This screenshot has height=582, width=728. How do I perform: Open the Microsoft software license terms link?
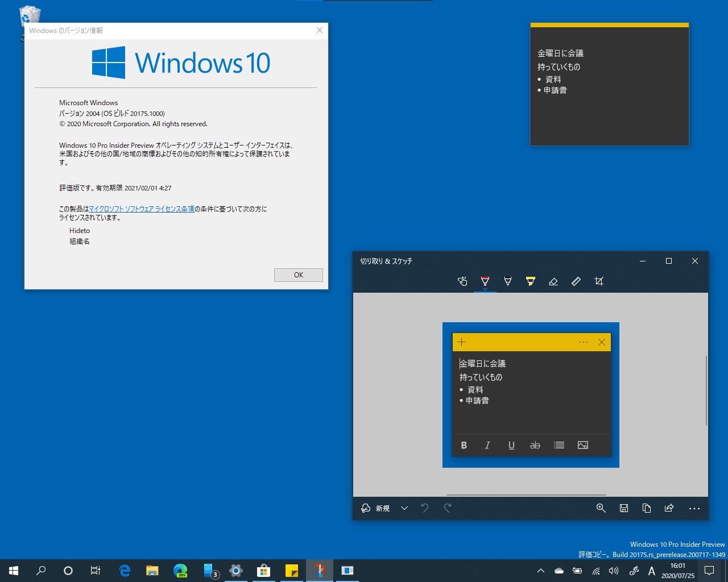tap(141, 209)
